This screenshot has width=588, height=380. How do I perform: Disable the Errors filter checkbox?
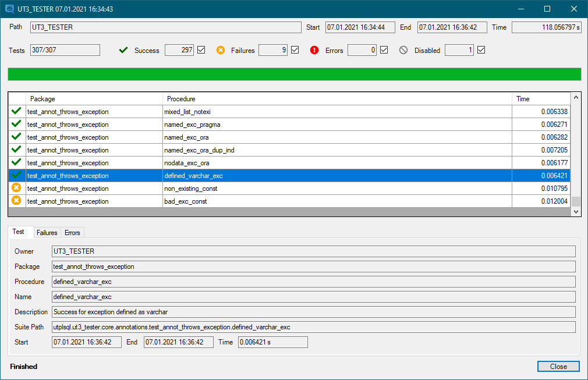[384, 50]
